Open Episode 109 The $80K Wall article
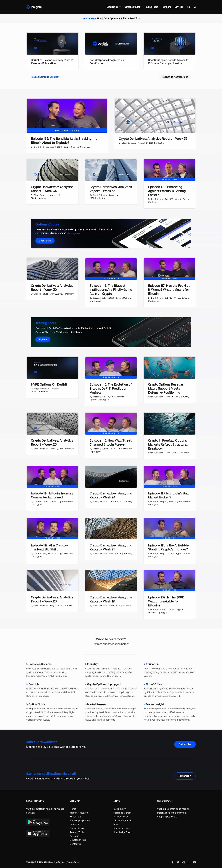222x868 pixels. tap(166, 601)
